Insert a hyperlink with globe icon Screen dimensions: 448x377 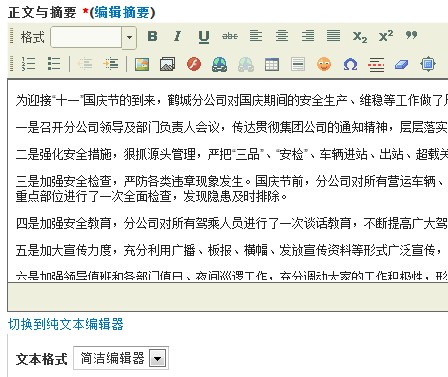pyautogui.click(x=220, y=64)
